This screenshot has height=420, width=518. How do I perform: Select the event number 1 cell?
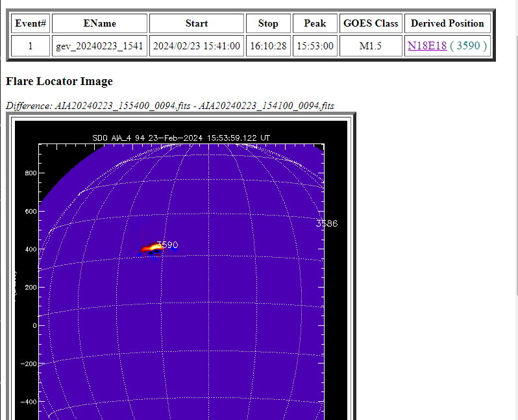coord(31,45)
